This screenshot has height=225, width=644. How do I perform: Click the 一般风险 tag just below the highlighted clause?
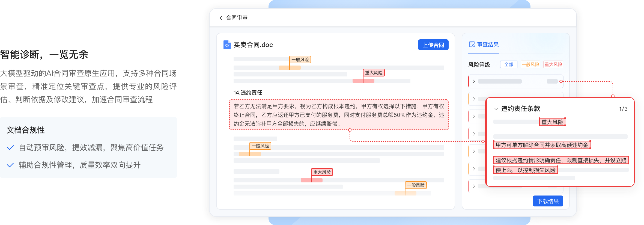point(260,146)
